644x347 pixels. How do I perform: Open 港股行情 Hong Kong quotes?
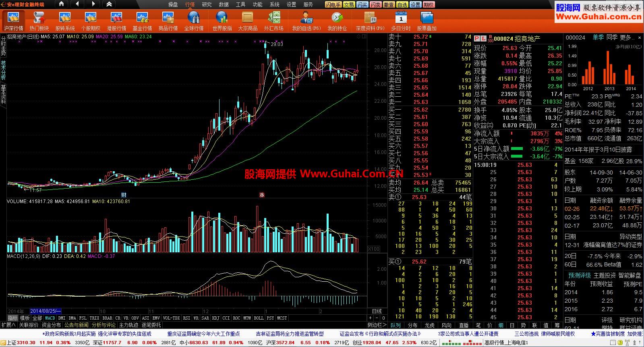coord(116,21)
